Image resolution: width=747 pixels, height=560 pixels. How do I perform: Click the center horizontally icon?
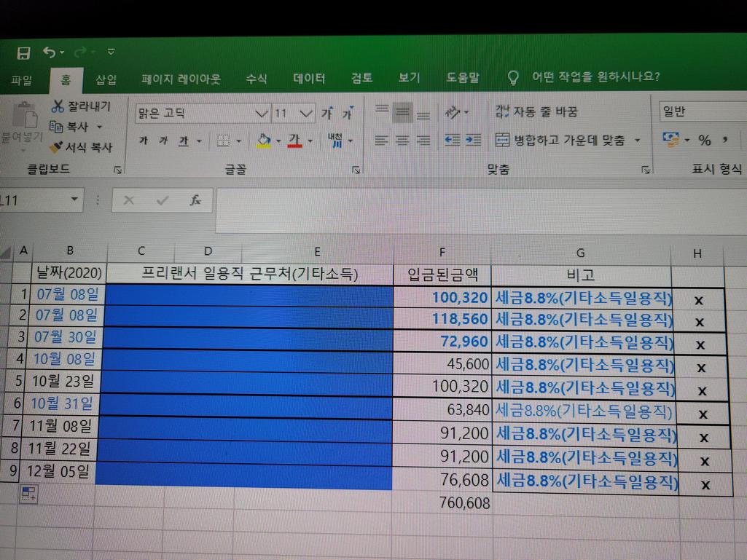(402, 140)
